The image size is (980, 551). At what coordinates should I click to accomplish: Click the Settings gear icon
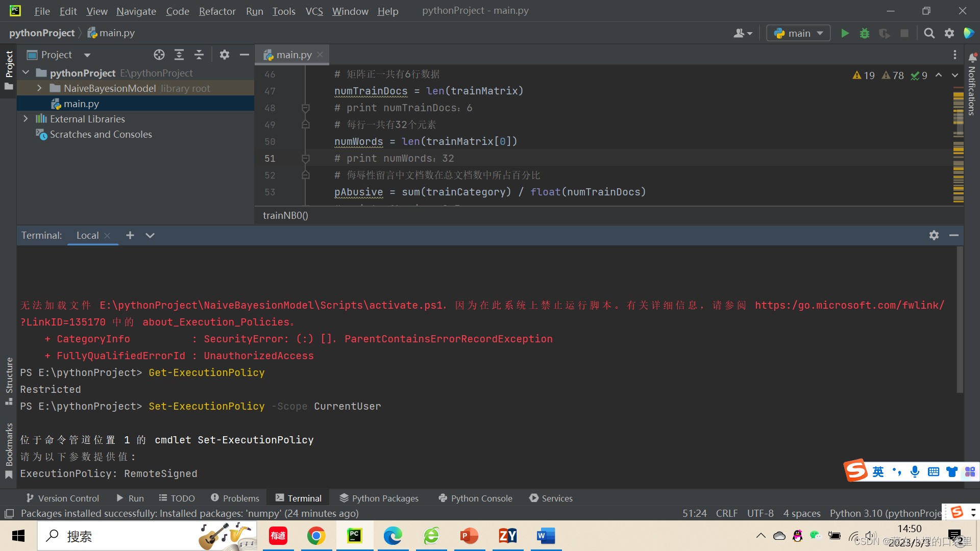[950, 34]
